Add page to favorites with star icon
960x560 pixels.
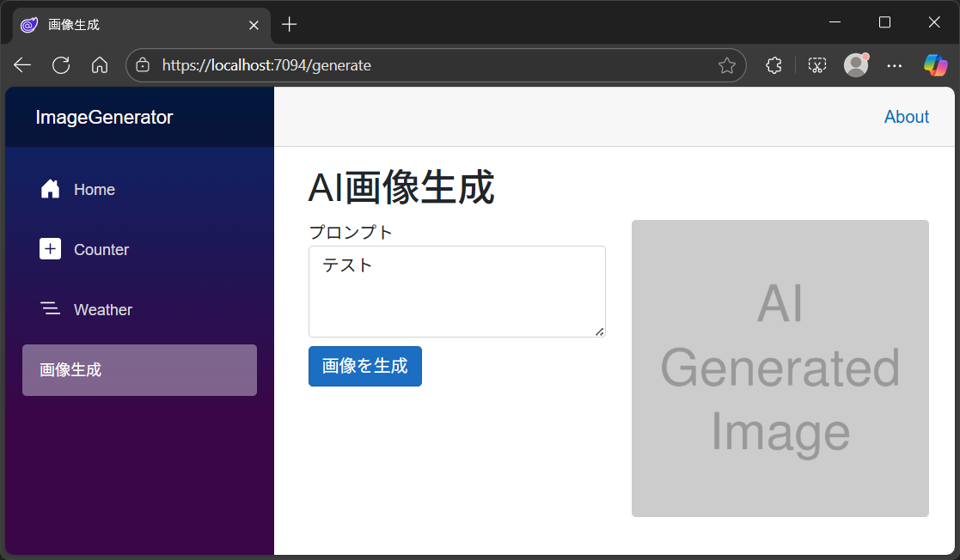(x=727, y=65)
